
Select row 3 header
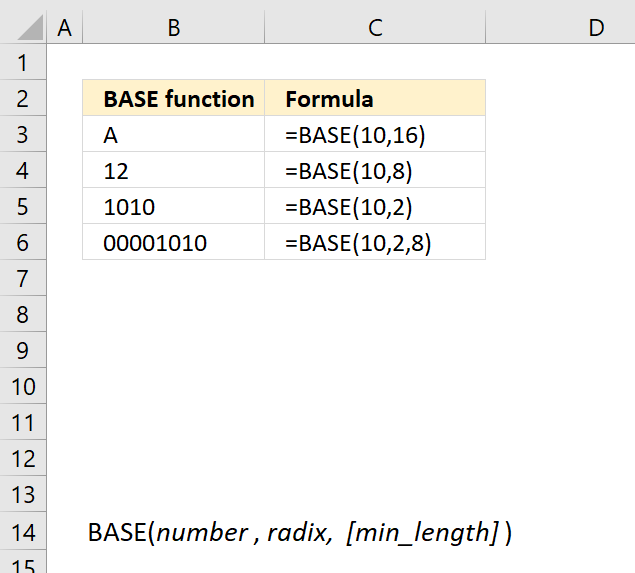pos(23,134)
